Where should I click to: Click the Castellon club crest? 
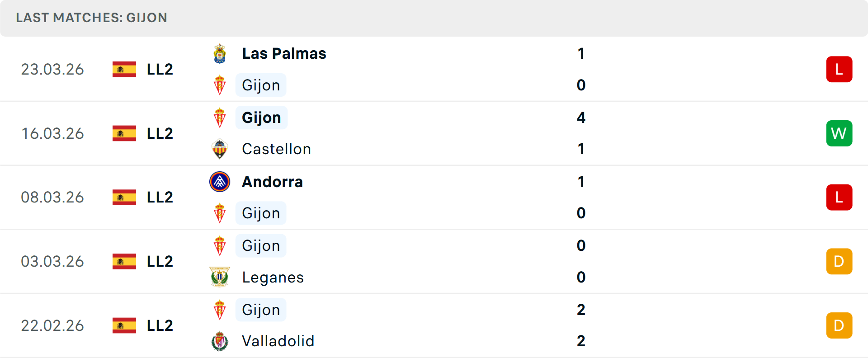tap(220, 149)
